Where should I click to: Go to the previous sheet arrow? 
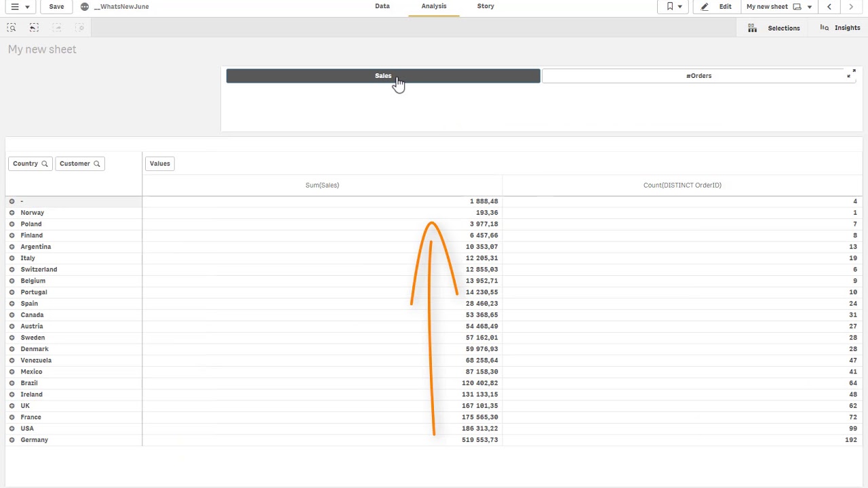point(829,7)
